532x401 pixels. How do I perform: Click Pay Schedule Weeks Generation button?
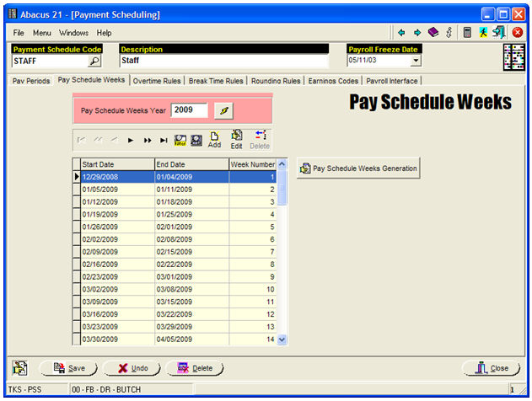point(358,168)
